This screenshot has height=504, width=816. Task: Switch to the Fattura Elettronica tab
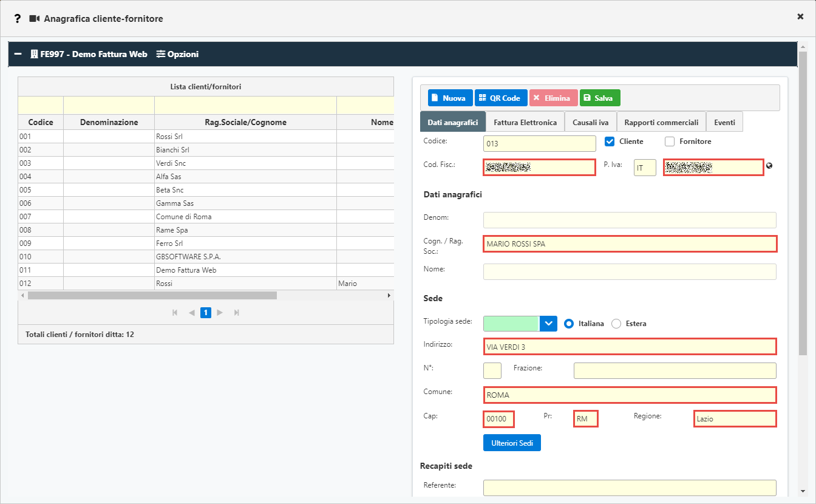525,122
